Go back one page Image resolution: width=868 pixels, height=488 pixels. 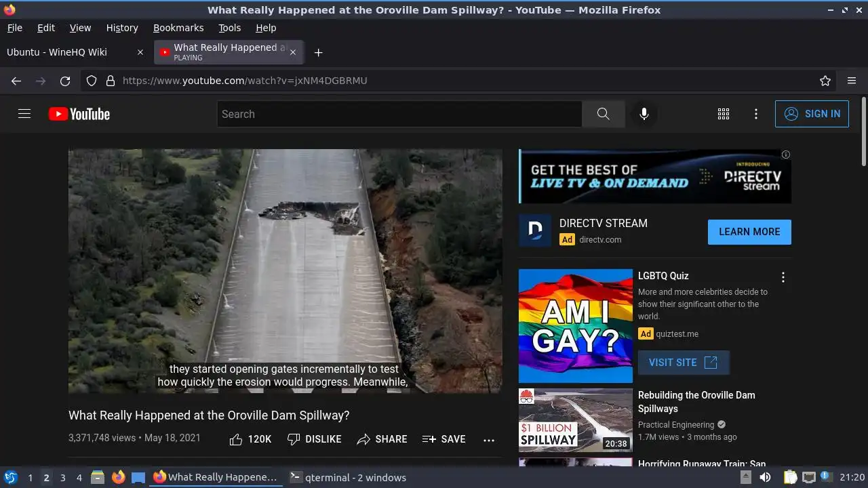[x=16, y=81]
